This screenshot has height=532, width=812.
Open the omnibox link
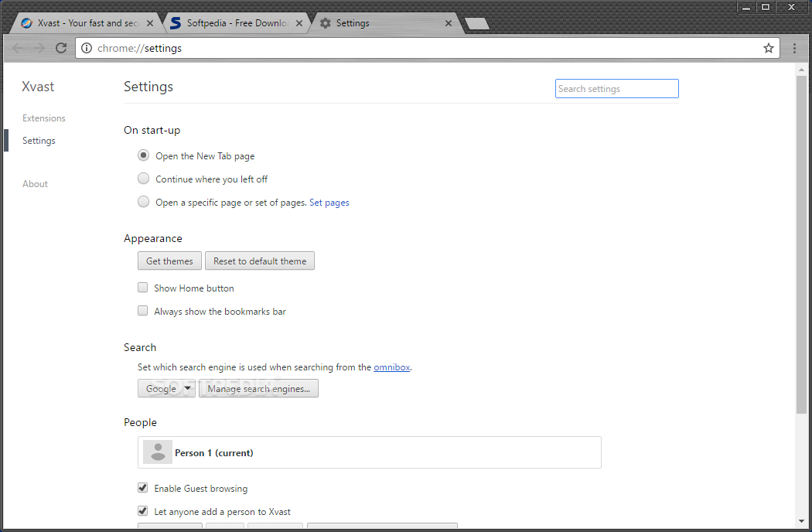391,367
